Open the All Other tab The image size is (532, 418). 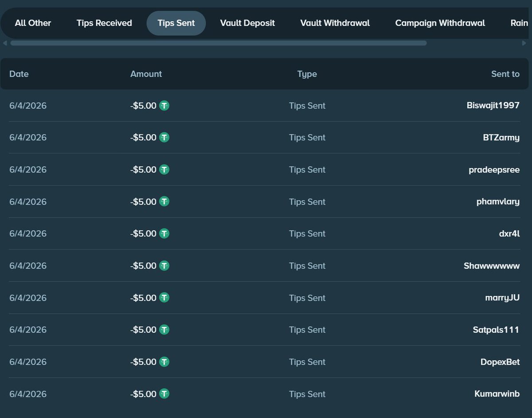click(33, 23)
